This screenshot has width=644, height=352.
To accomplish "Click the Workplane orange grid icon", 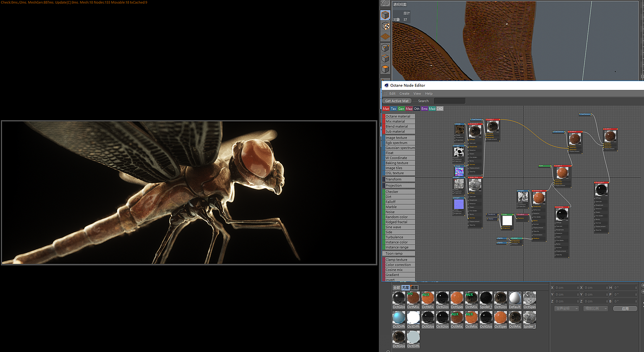I will point(385,37).
